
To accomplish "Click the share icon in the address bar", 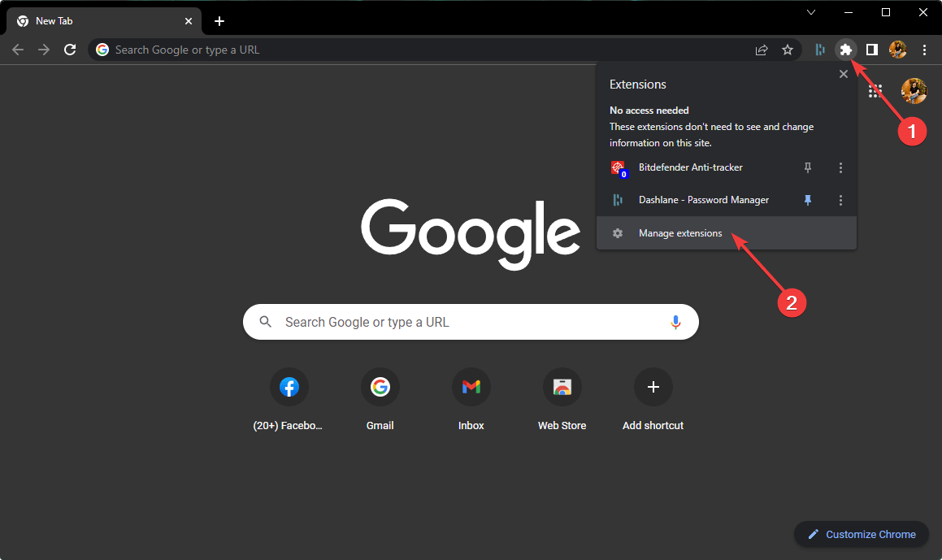I will (x=762, y=50).
